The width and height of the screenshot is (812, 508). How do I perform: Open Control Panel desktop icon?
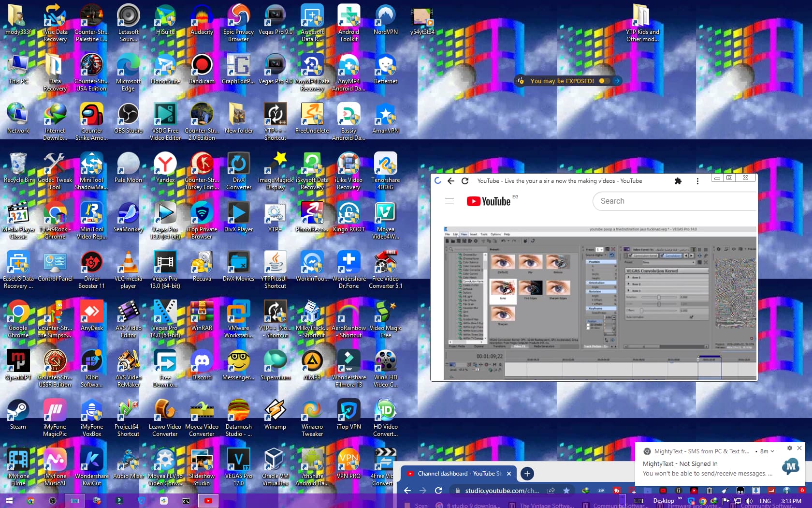tap(55, 267)
